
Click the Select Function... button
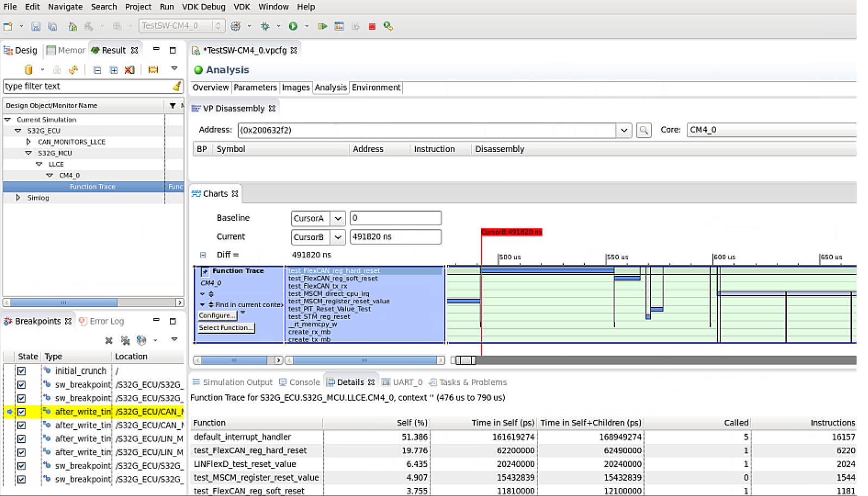pyautogui.click(x=226, y=328)
